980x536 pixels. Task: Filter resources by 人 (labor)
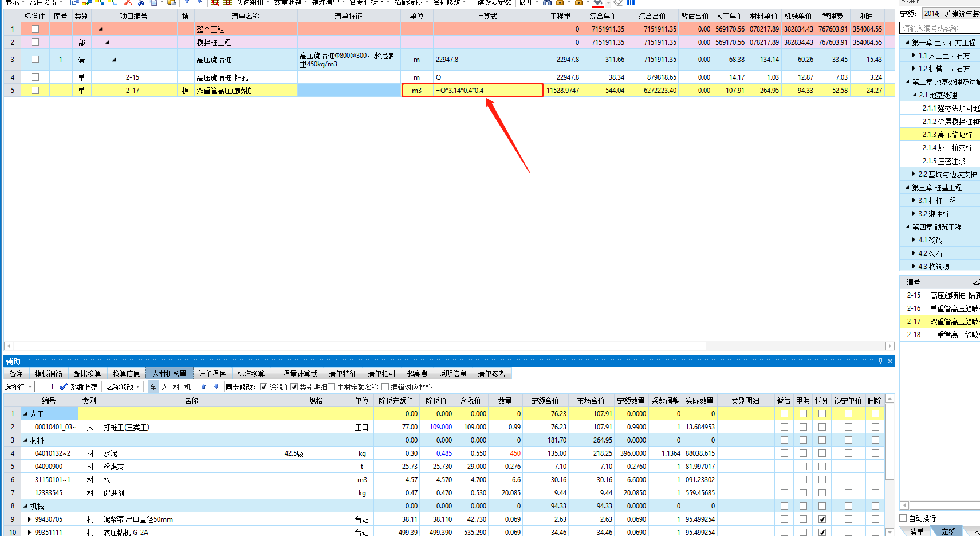[x=164, y=387]
